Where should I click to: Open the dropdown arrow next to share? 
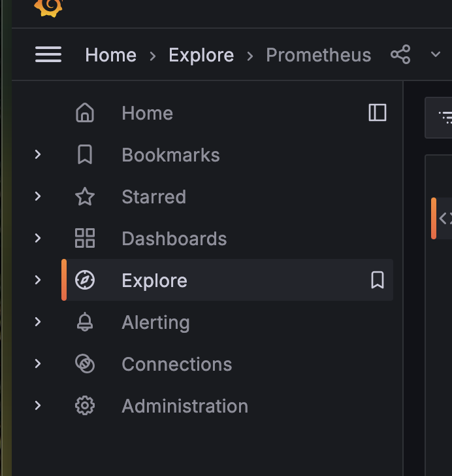click(x=436, y=55)
